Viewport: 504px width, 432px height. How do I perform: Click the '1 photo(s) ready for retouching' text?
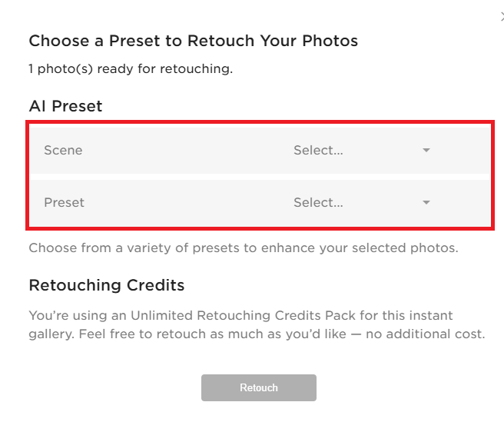point(131,68)
